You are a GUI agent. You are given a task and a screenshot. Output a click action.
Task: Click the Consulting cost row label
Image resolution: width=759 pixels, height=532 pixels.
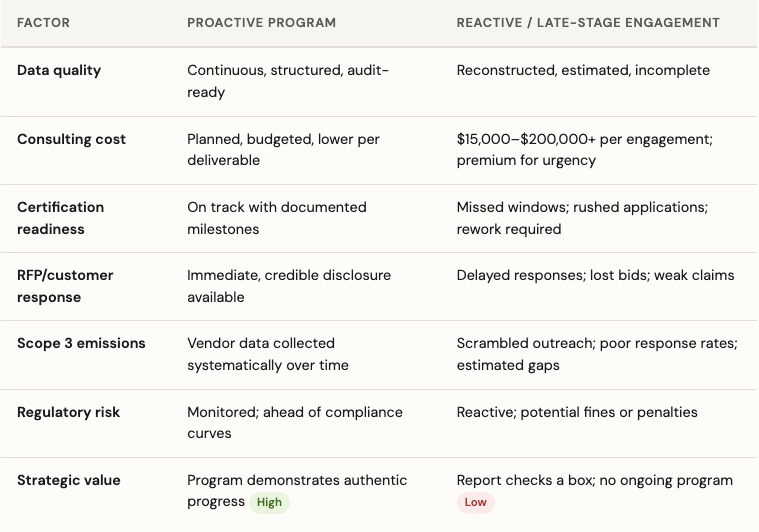click(x=71, y=139)
